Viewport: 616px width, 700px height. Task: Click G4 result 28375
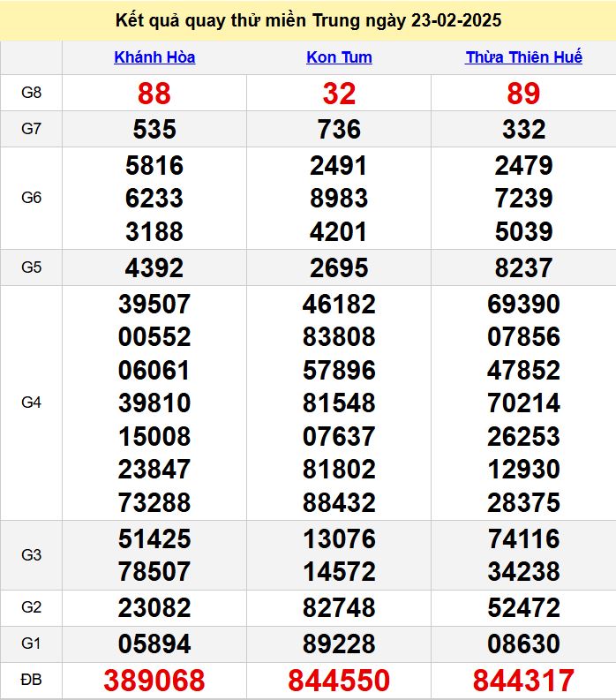point(523,502)
